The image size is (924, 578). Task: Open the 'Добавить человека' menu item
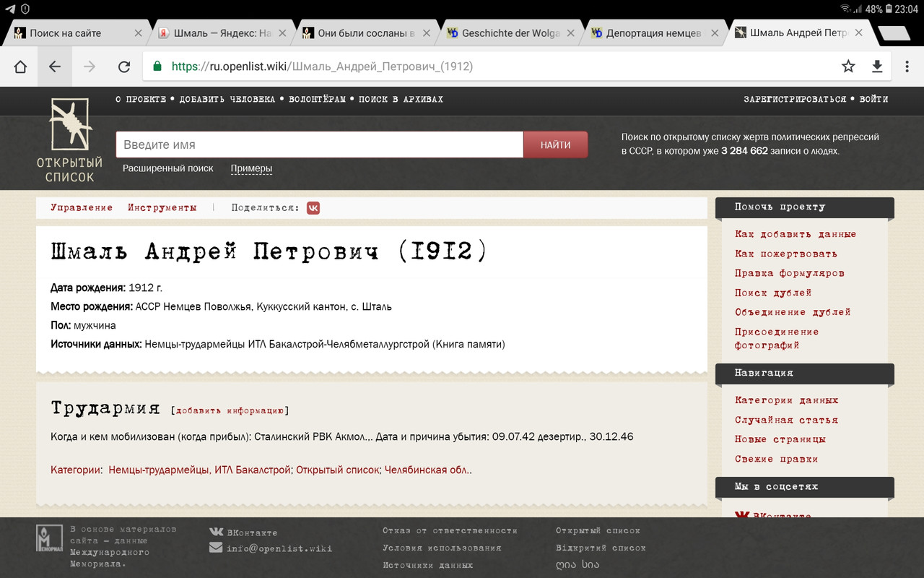(x=227, y=100)
